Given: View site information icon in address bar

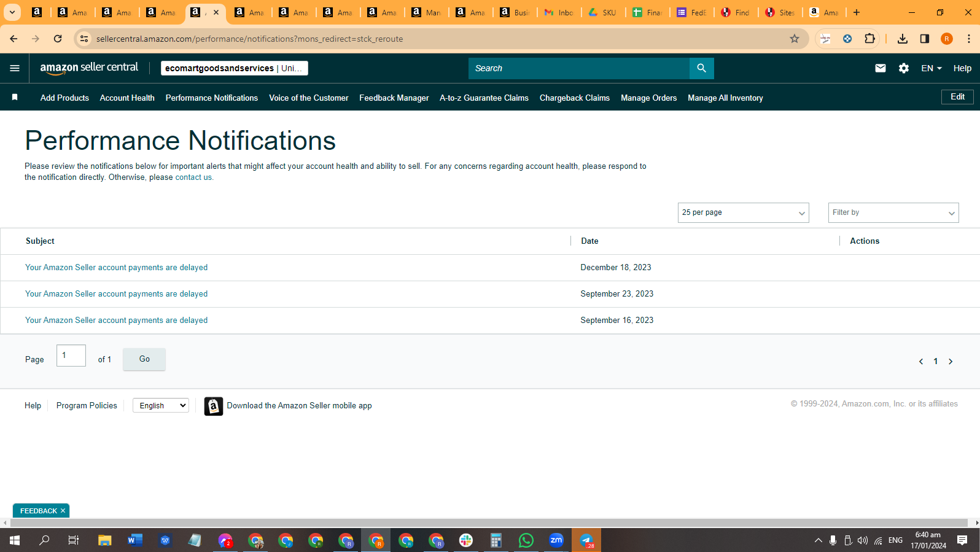Looking at the screenshot, I should click(x=84, y=39).
